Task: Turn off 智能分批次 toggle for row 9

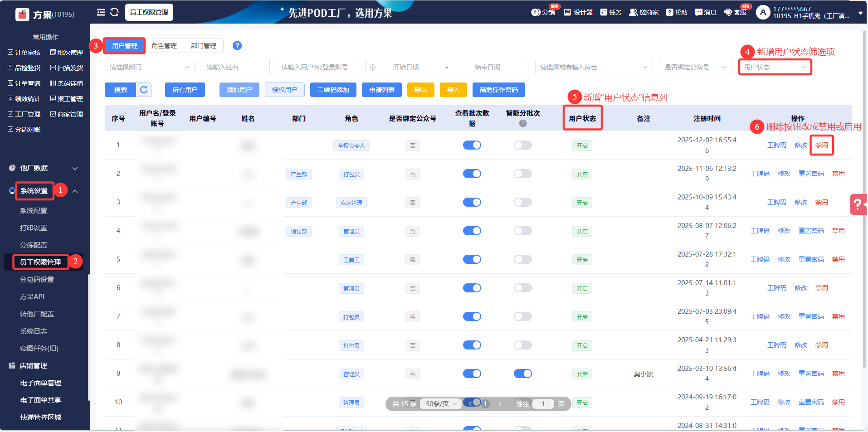Action: 522,374
